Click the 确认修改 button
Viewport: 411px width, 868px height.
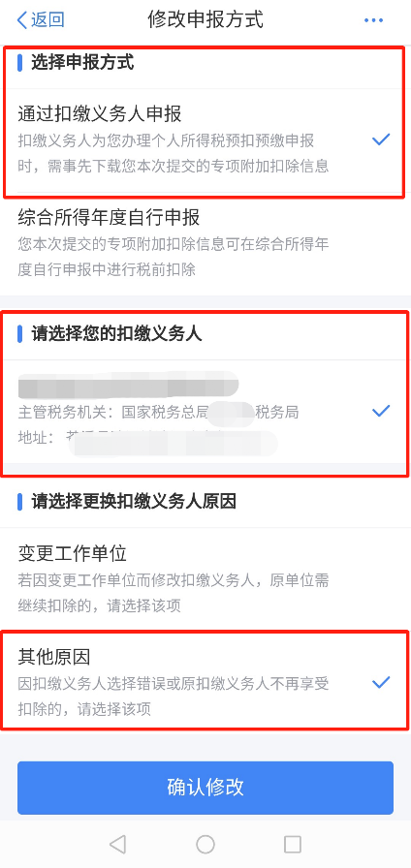click(205, 788)
